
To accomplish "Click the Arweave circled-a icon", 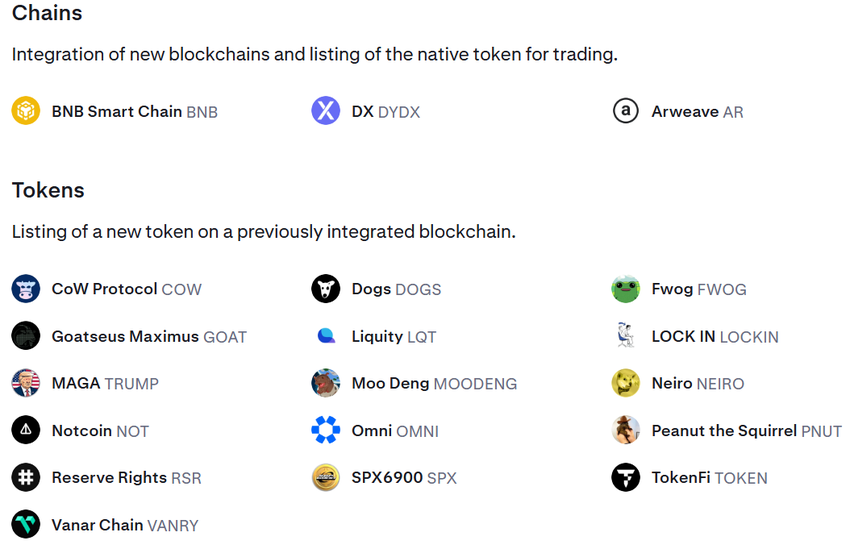I will (626, 111).
